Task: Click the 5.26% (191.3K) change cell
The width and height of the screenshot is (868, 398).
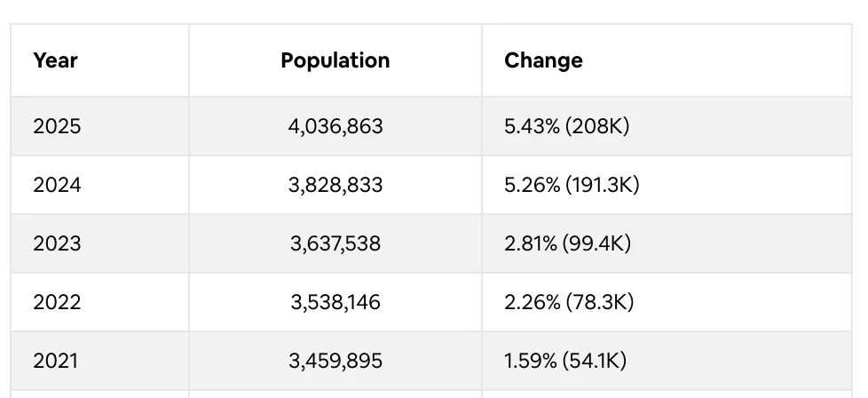Action: pyautogui.click(x=572, y=185)
